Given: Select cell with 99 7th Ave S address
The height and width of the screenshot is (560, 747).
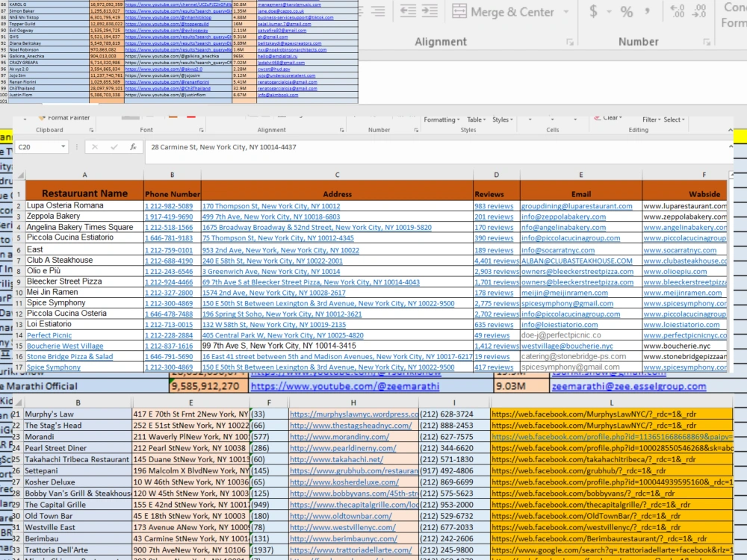Looking at the screenshot, I should coord(338,346).
